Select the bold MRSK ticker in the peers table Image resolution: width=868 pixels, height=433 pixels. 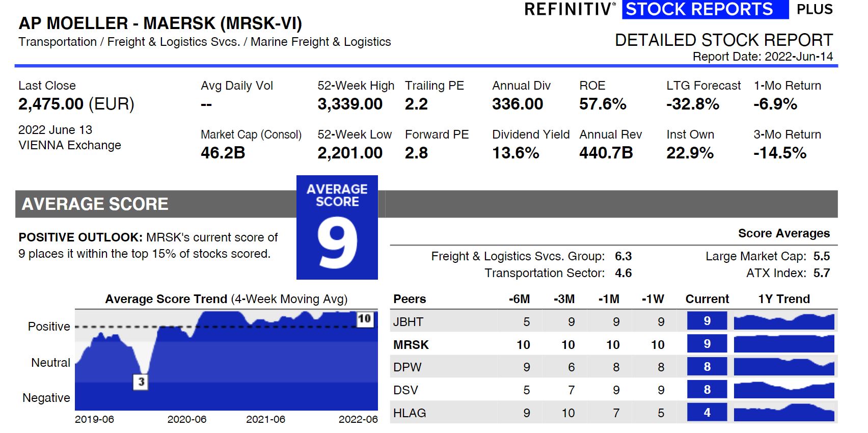(x=411, y=345)
